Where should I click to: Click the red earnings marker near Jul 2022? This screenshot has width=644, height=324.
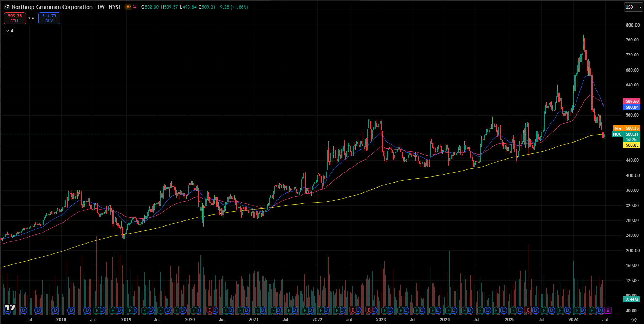[353, 310]
